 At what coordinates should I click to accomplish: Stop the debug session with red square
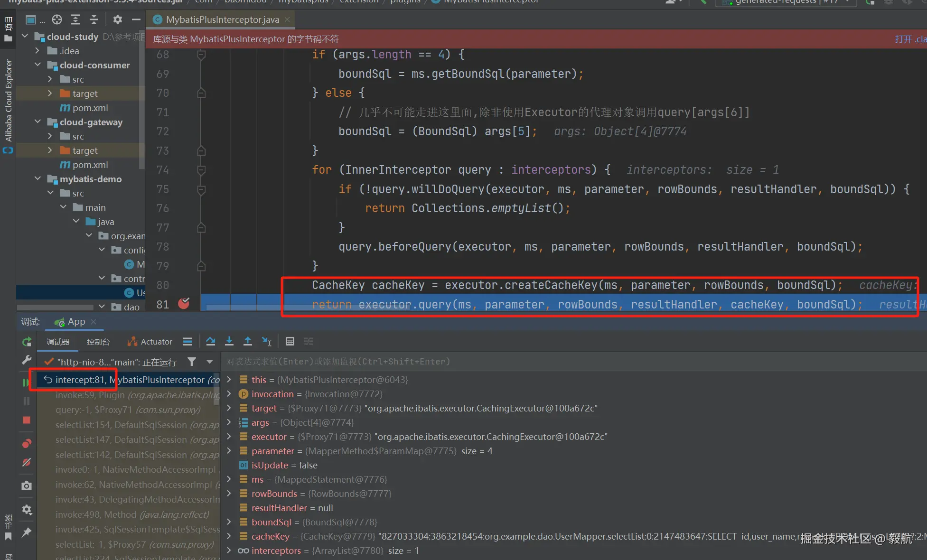coord(27,420)
